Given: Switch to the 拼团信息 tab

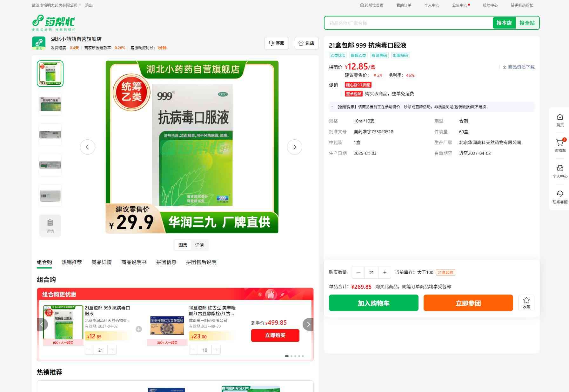Looking at the screenshot, I should (x=166, y=262).
